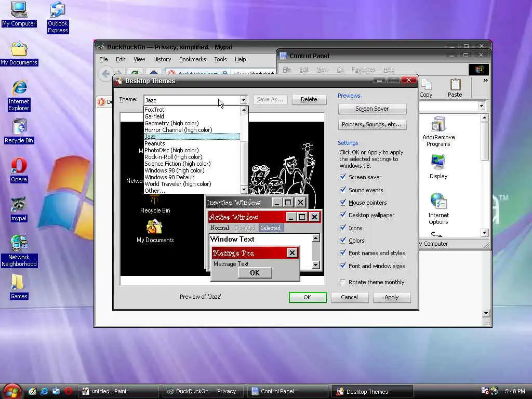532x399 pixels.
Task: Choose Science Fiction (high color) theme
Action: (192, 164)
